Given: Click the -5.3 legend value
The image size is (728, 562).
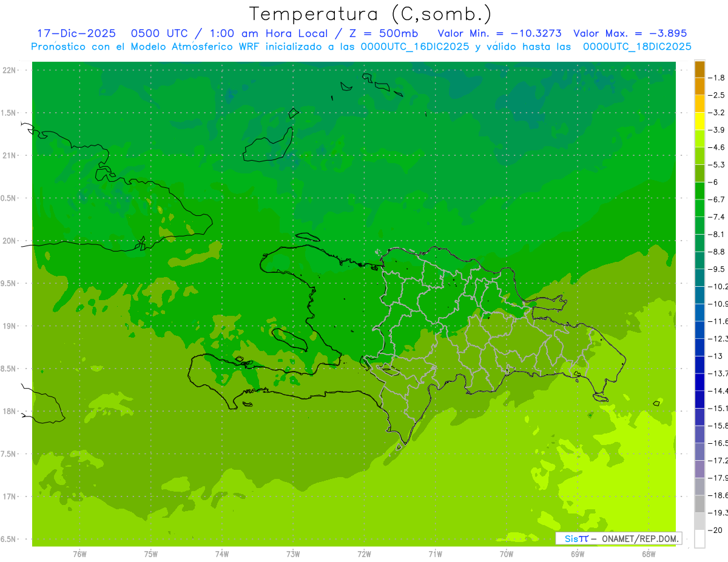Looking at the screenshot, I should [x=718, y=165].
